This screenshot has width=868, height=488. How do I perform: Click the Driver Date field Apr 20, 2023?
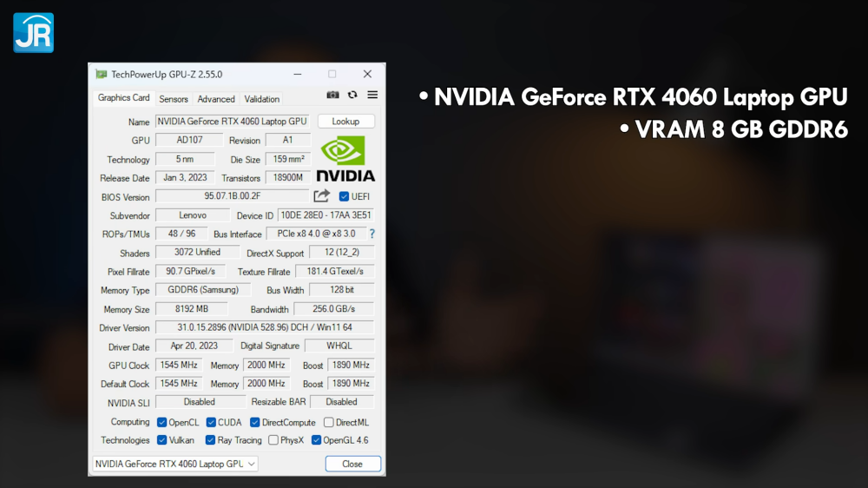(194, 346)
